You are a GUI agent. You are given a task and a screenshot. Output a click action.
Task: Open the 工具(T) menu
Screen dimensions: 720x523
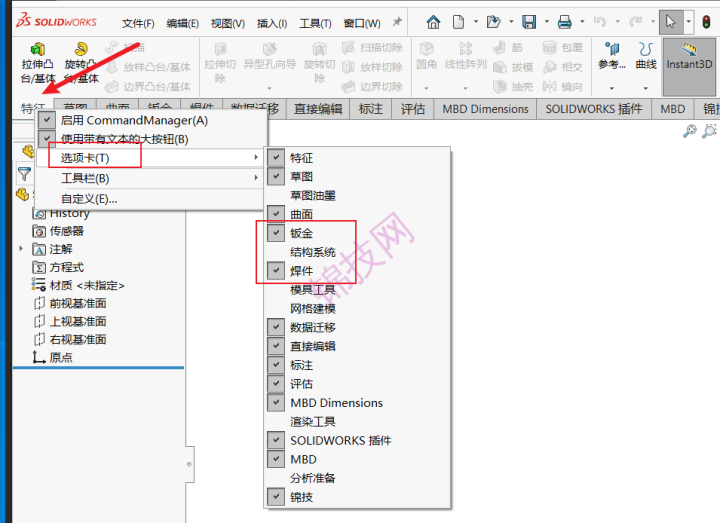(x=315, y=23)
